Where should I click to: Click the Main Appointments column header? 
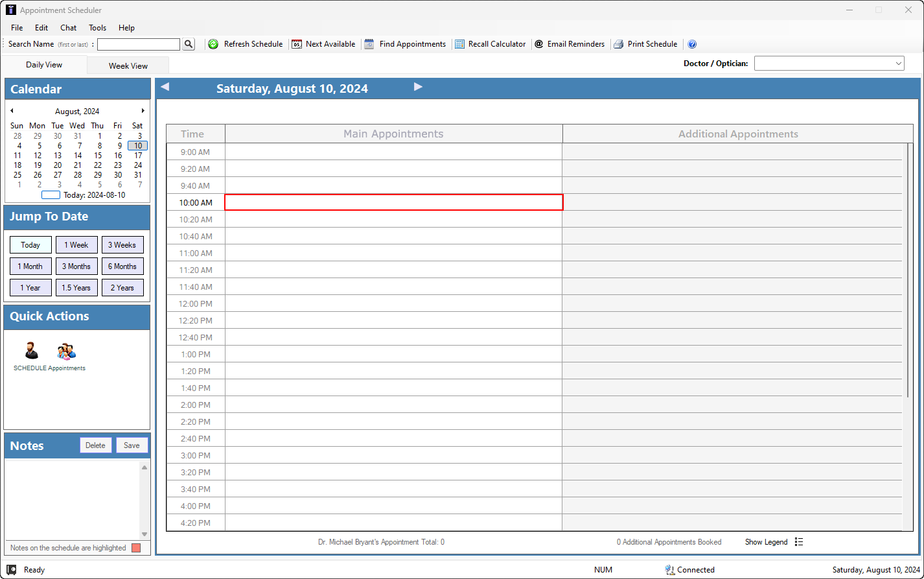(x=394, y=134)
